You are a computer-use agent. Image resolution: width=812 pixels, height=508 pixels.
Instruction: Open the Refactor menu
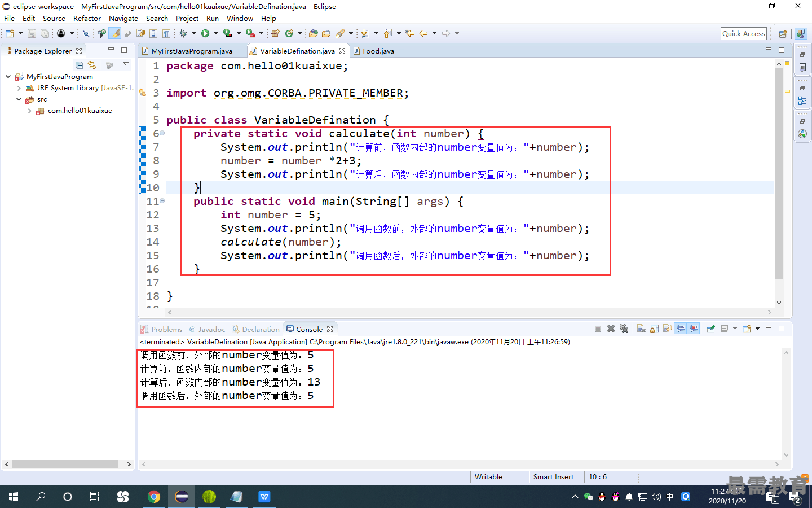pos(87,18)
